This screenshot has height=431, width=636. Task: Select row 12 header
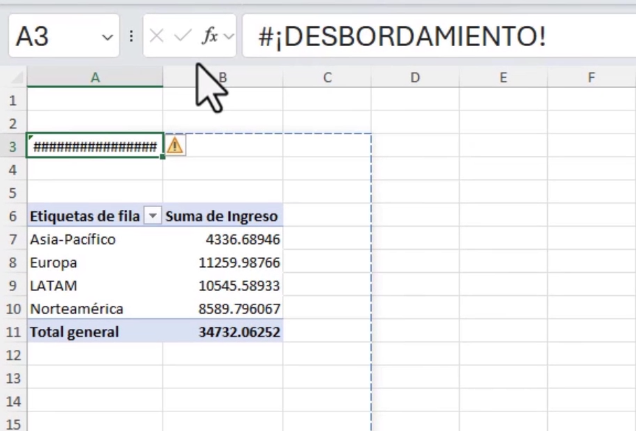pos(13,355)
